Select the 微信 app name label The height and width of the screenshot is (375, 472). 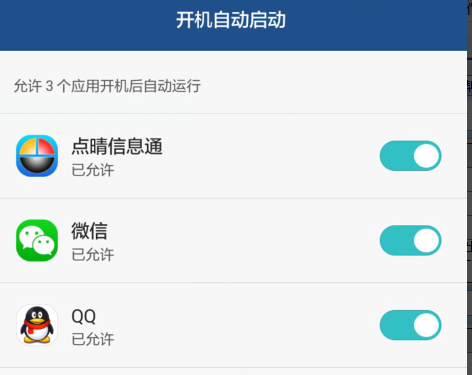point(89,231)
